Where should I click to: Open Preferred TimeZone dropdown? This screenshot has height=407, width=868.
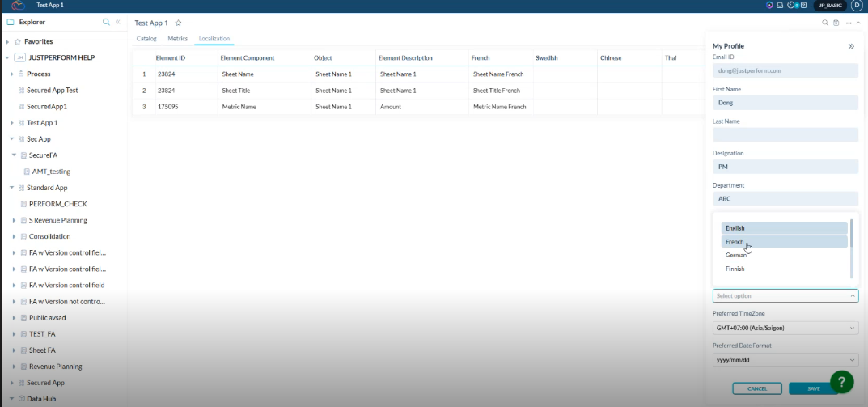[785, 328]
